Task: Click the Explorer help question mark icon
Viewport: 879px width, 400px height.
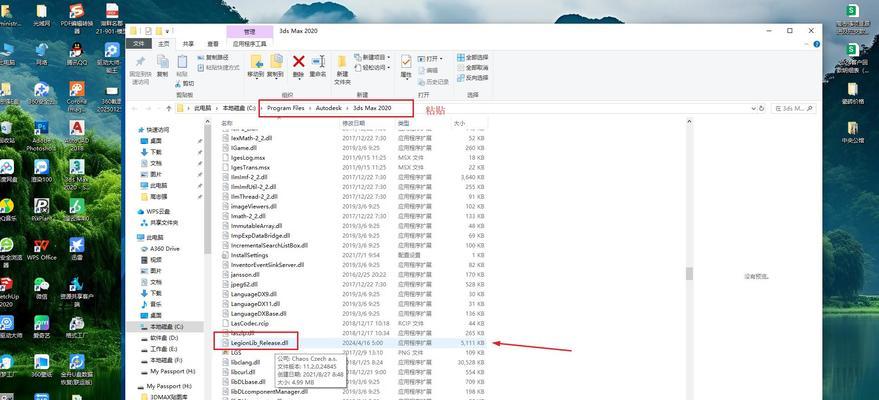Action: point(816,44)
